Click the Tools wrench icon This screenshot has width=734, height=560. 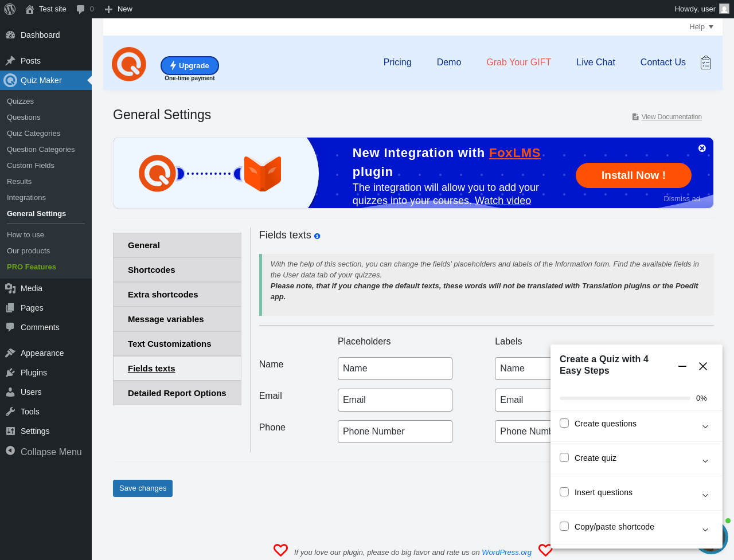pyautogui.click(x=10, y=412)
